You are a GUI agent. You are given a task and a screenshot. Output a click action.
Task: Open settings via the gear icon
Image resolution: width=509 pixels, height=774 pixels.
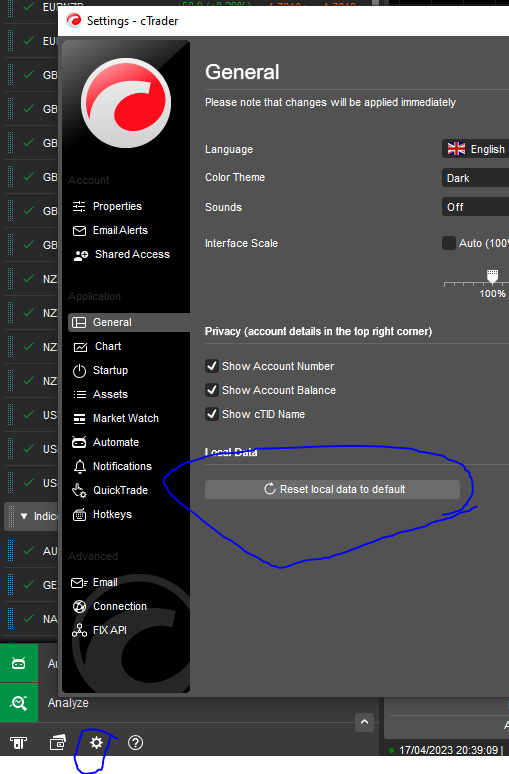(x=96, y=742)
